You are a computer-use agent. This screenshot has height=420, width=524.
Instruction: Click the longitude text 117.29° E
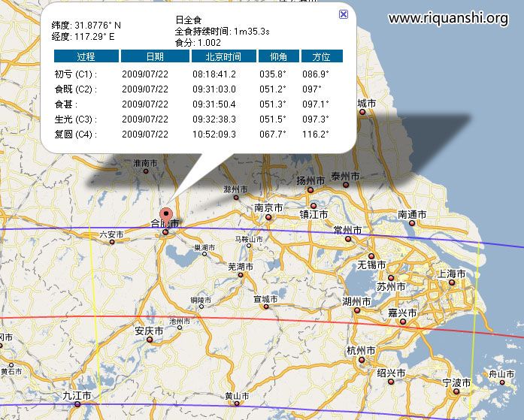tap(94, 36)
